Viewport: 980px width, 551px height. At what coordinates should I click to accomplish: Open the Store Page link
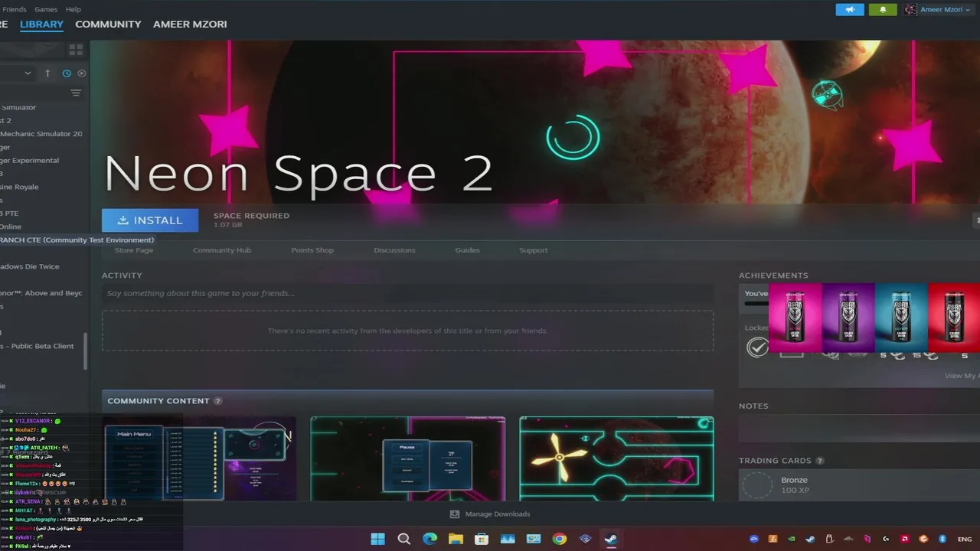click(134, 250)
